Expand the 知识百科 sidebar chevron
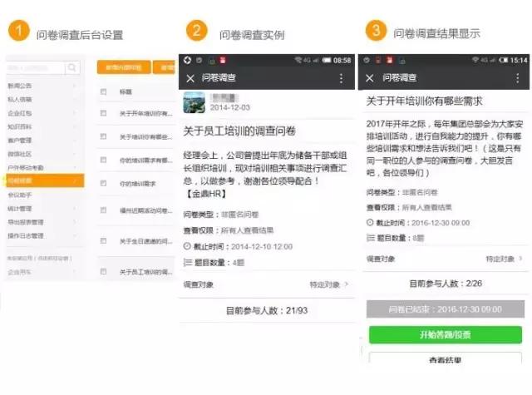The height and width of the screenshot is (395, 532). click(75, 126)
